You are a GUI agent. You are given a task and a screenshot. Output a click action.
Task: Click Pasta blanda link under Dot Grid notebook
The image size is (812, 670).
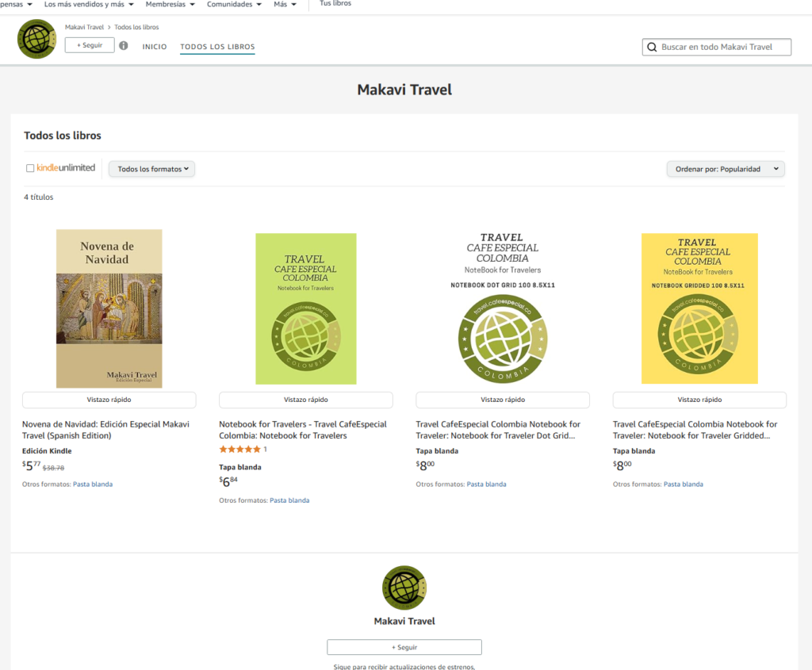coord(487,484)
